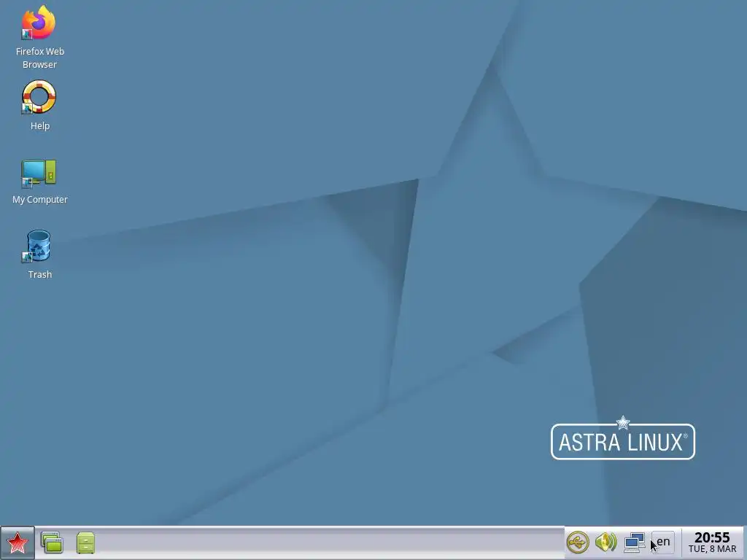Click the 'My Computer' label text
Image resolution: width=747 pixels, height=560 pixels.
(x=40, y=200)
